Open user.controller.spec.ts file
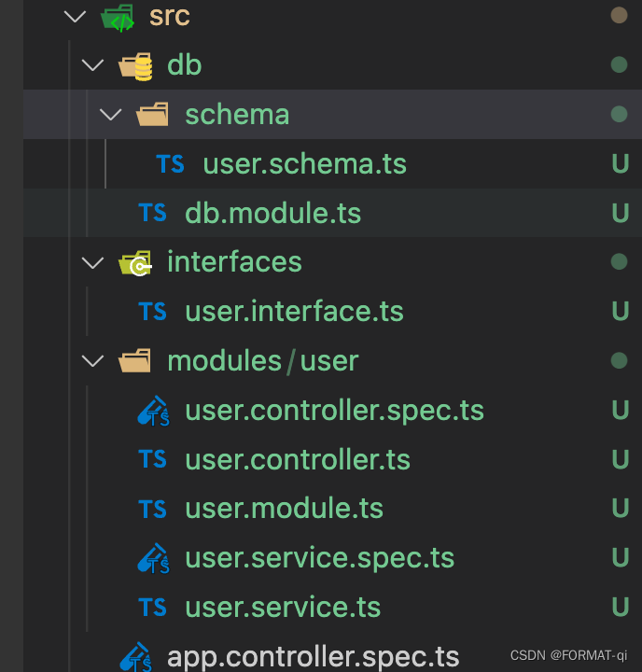This screenshot has width=642, height=672. [335, 410]
